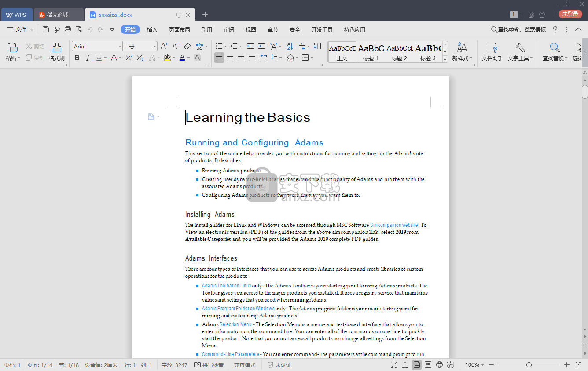Decrease font size with A- icon
This screenshot has width=588, height=371.
[x=175, y=46]
